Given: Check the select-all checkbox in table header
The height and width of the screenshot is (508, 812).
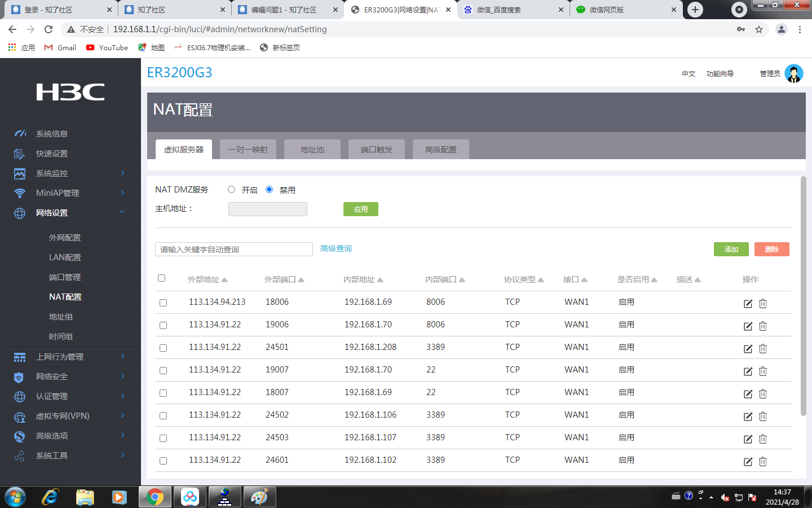Looking at the screenshot, I should click(162, 278).
